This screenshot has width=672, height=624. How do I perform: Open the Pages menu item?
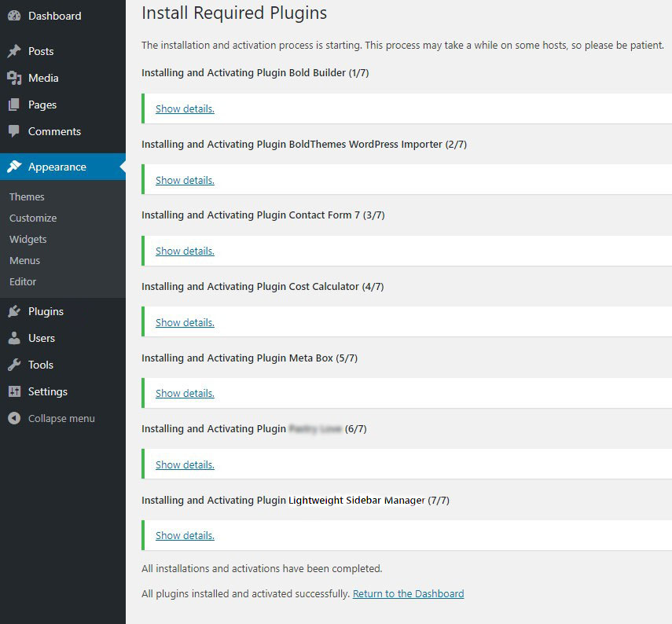(x=42, y=105)
